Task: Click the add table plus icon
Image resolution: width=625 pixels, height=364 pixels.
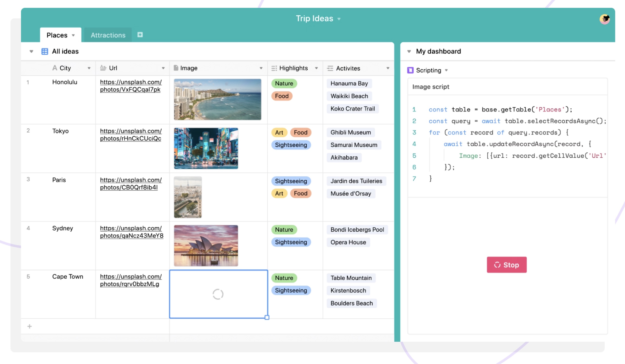Action: coord(140,35)
